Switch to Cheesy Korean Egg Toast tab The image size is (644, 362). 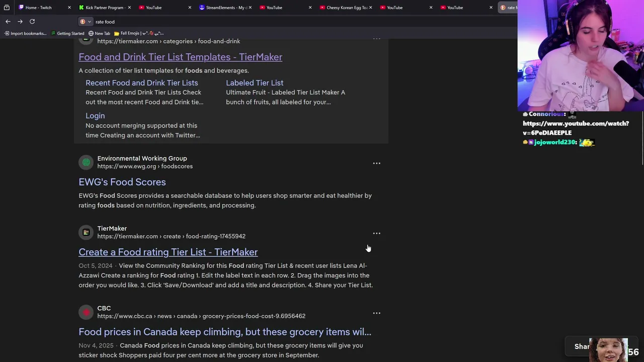[344, 8]
